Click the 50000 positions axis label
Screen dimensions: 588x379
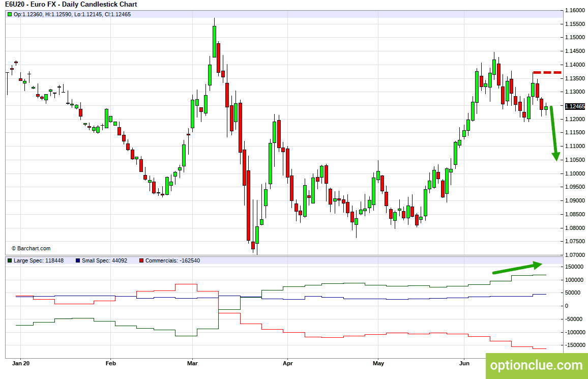tap(573, 293)
